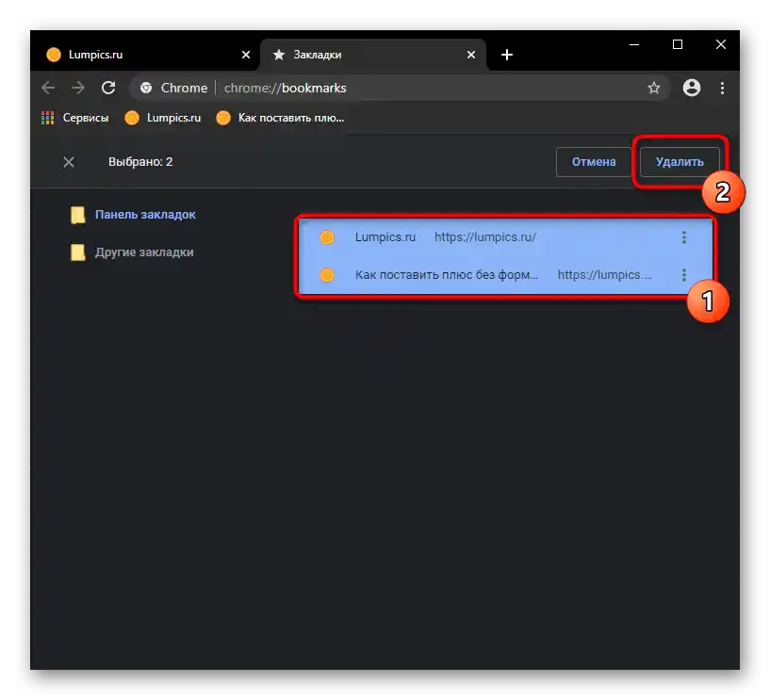This screenshot has height=700, width=770.
Task: Click the Отмена button
Action: pos(593,162)
